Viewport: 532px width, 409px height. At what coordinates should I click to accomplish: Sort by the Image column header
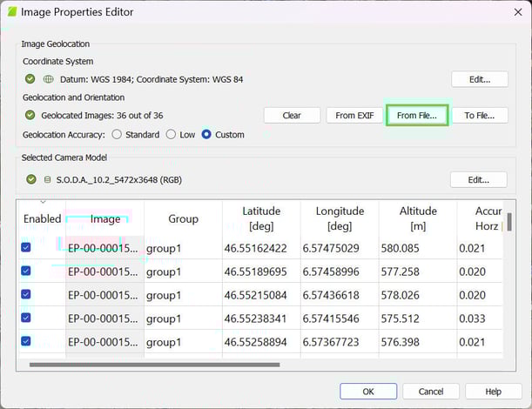point(104,218)
